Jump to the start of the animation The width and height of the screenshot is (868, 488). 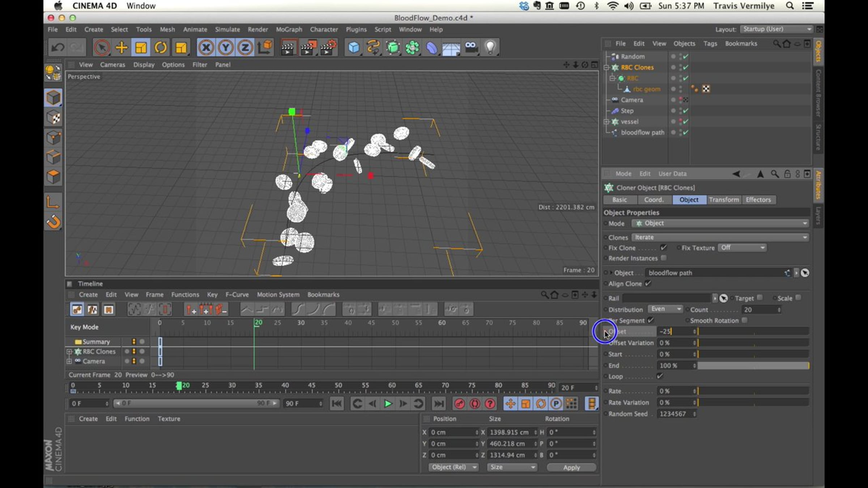click(337, 403)
